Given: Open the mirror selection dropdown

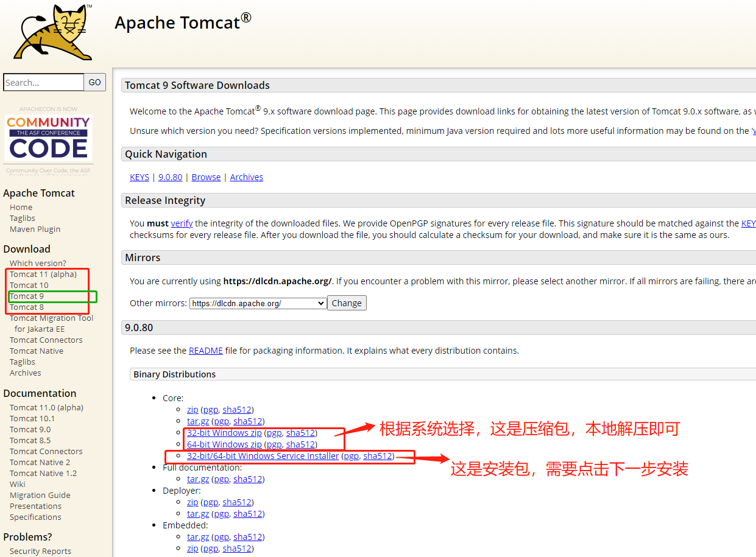Looking at the screenshot, I should (258, 303).
